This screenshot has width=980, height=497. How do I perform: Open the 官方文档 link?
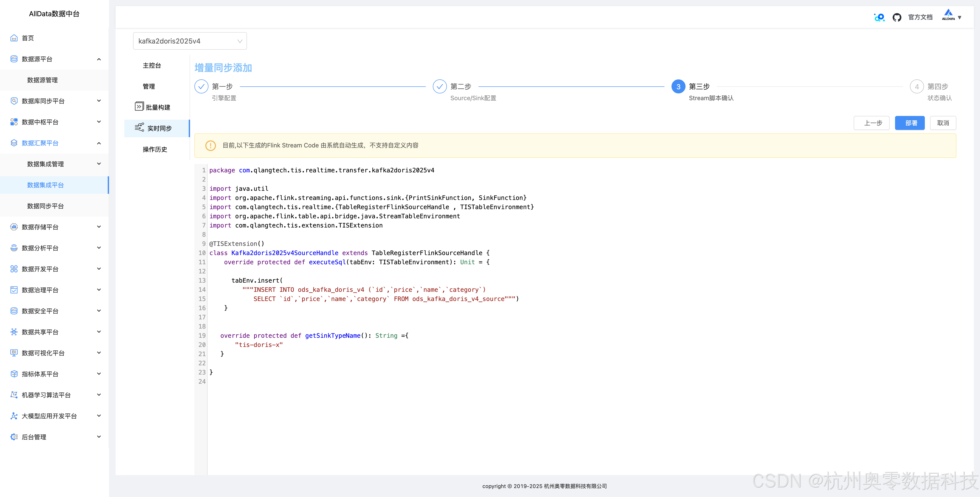point(920,17)
